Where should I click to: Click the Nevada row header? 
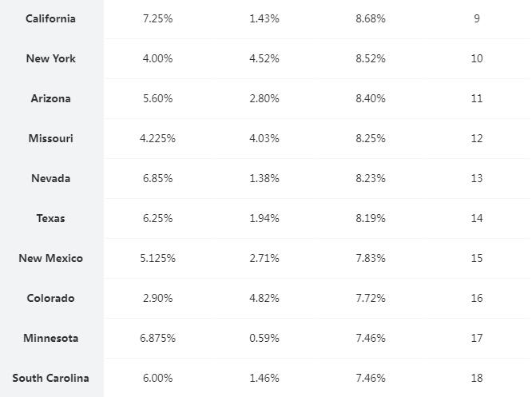(51, 178)
